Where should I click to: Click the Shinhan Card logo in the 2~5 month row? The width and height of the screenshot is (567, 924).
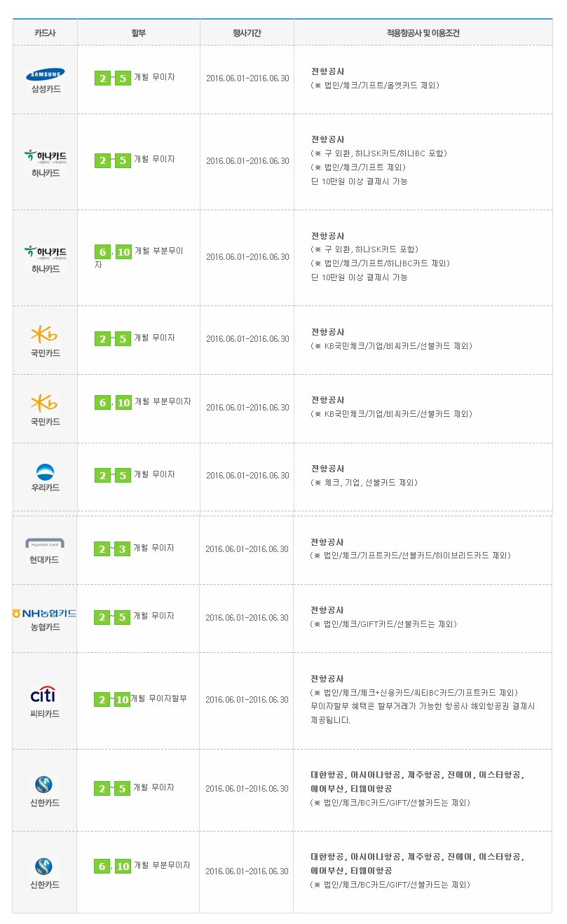click(x=45, y=785)
